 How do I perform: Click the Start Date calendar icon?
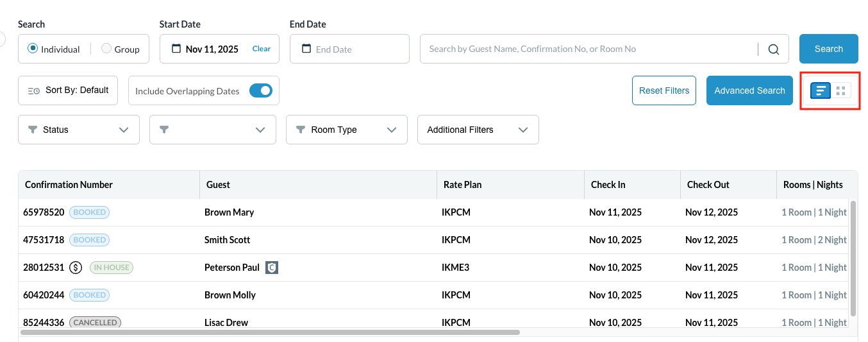pyautogui.click(x=176, y=49)
